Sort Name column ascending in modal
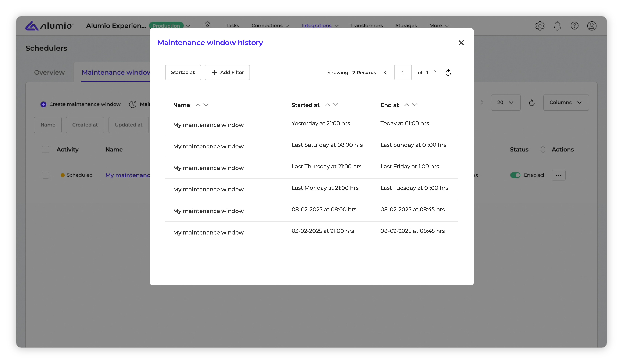The height and width of the screenshot is (364, 623). (x=198, y=105)
